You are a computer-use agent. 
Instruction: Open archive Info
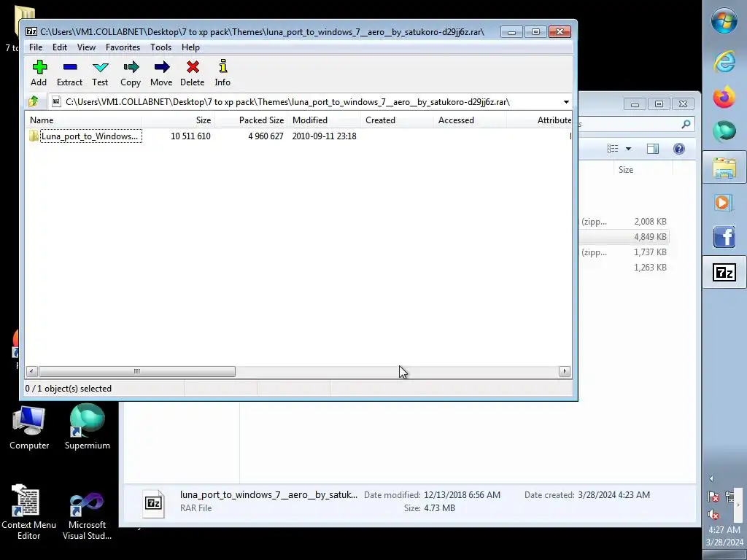pos(222,73)
